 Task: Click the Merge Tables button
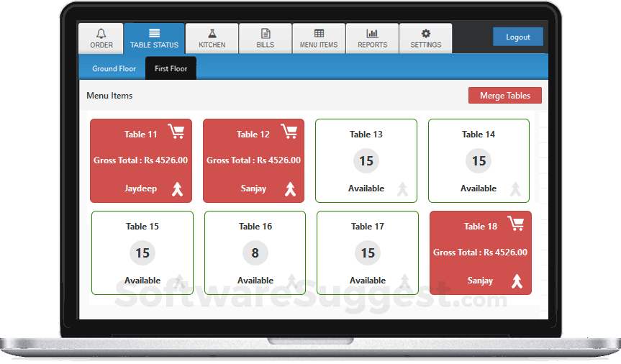[505, 96]
